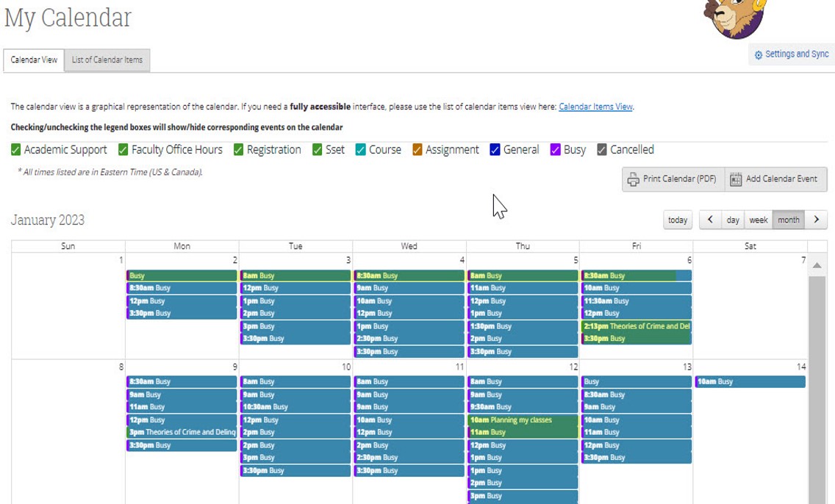Screen dimensions: 835x504
Task: Jump to today's date
Action: point(678,220)
